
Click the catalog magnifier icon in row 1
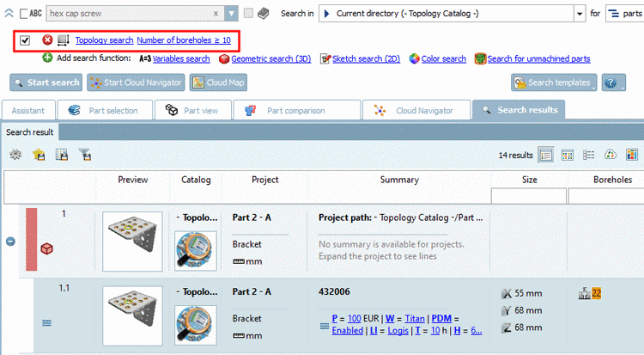196,250
